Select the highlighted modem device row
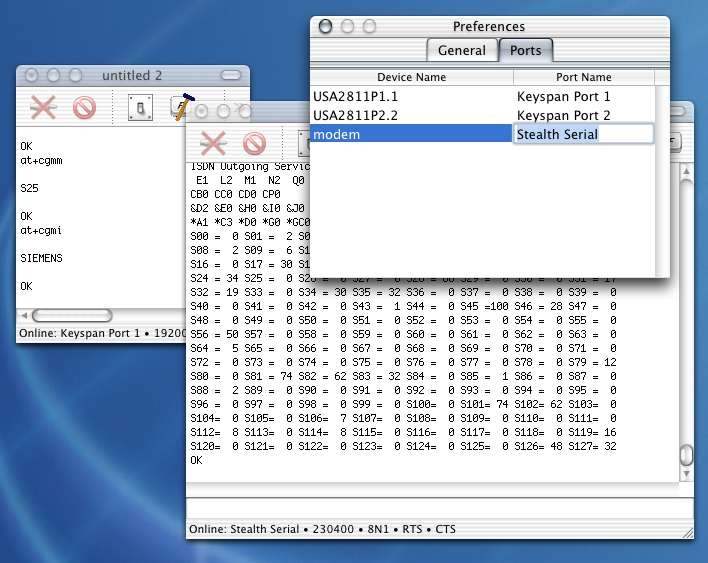The height and width of the screenshot is (563, 708). pos(411,134)
